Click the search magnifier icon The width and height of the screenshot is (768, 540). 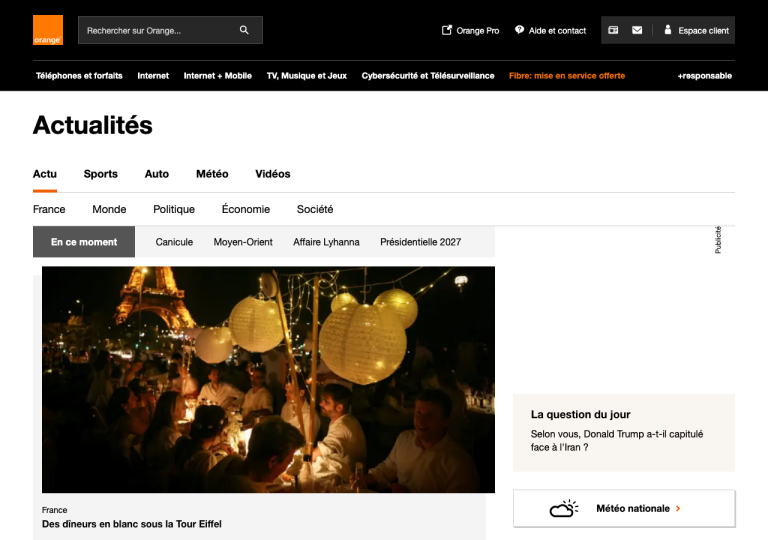[x=244, y=30]
